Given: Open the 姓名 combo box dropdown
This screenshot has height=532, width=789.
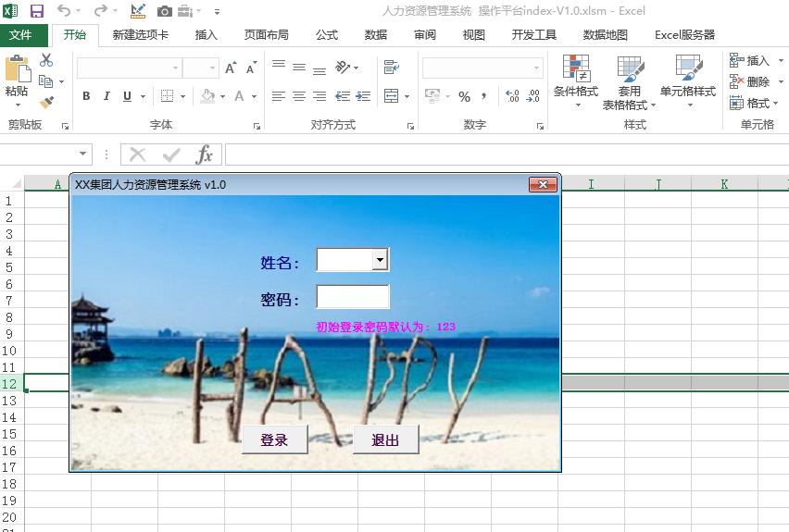Looking at the screenshot, I should coord(380,259).
